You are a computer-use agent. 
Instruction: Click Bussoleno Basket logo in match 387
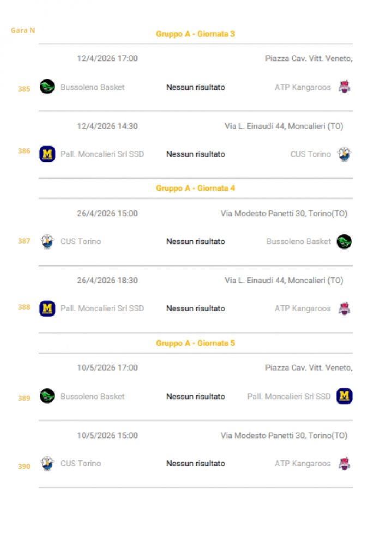tap(344, 241)
